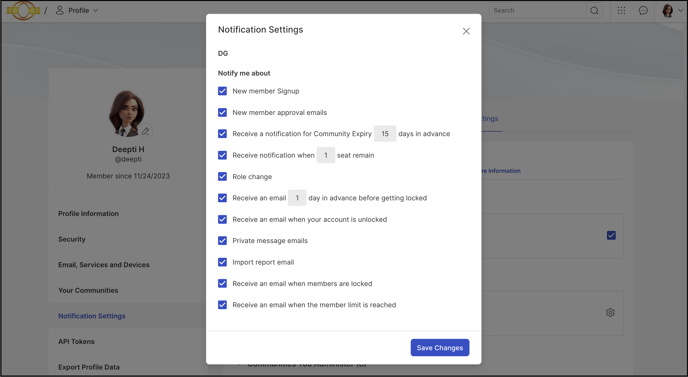Image resolution: width=688 pixels, height=377 pixels.
Task: Open Profile Information in sidebar
Action: point(88,214)
